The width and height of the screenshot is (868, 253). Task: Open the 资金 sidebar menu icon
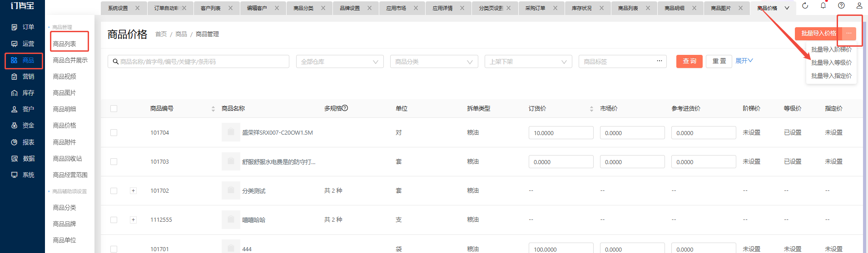coord(14,126)
